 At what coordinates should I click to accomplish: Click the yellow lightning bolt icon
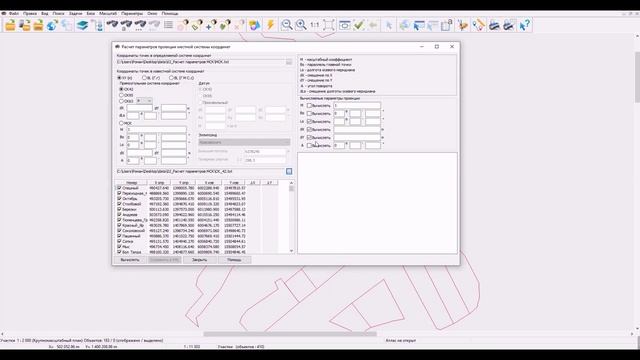tap(270, 25)
